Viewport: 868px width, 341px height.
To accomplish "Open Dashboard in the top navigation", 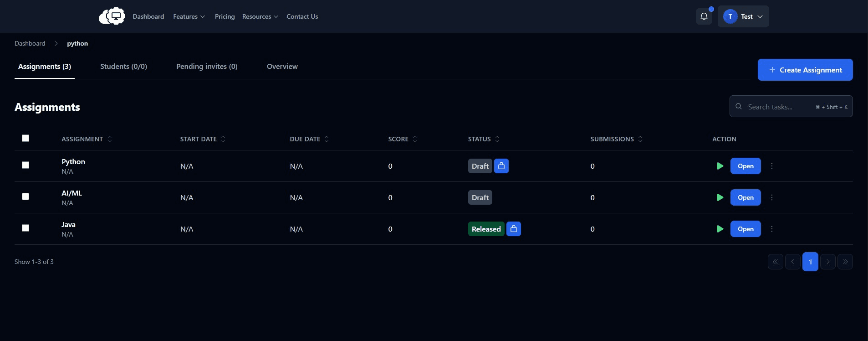I will point(148,16).
